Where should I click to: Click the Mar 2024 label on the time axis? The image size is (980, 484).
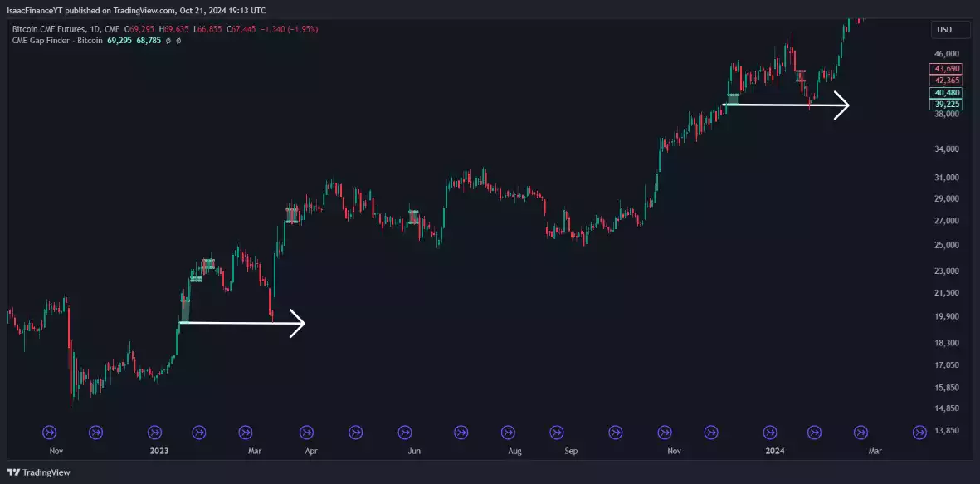coord(873,451)
